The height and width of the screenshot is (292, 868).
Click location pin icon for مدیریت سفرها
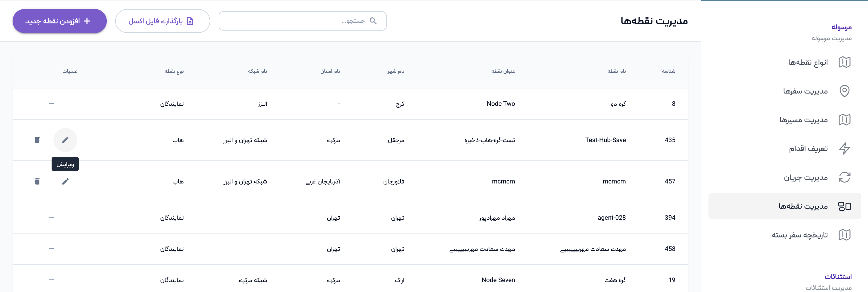tap(844, 91)
